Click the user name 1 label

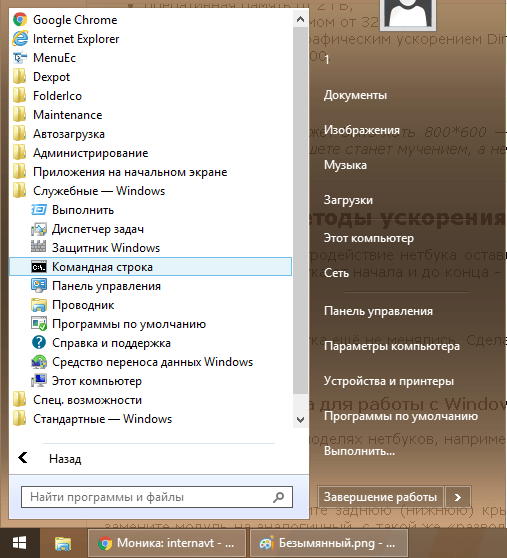click(327, 59)
